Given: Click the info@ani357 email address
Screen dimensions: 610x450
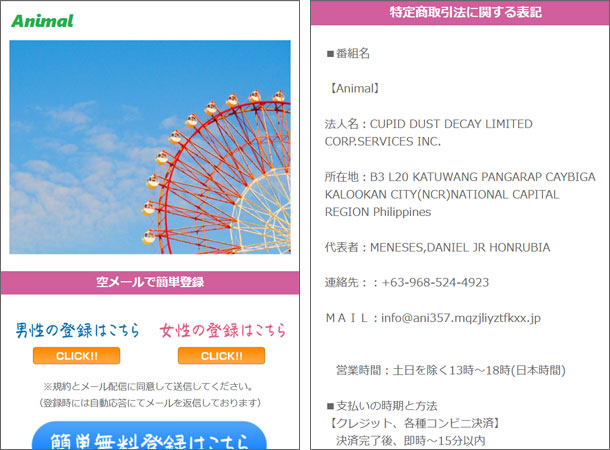Looking at the screenshot, I should pyautogui.click(x=461, y=317).
